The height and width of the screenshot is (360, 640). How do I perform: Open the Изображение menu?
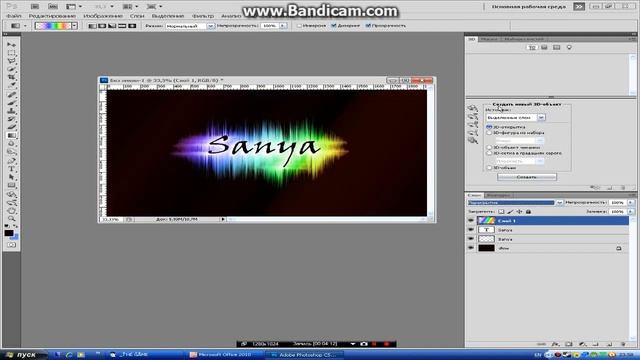tap(103, 16)
